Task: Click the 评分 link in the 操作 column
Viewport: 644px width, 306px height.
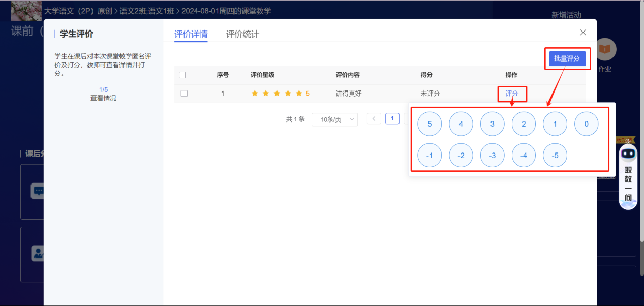Action: click(x=512, y=94)
